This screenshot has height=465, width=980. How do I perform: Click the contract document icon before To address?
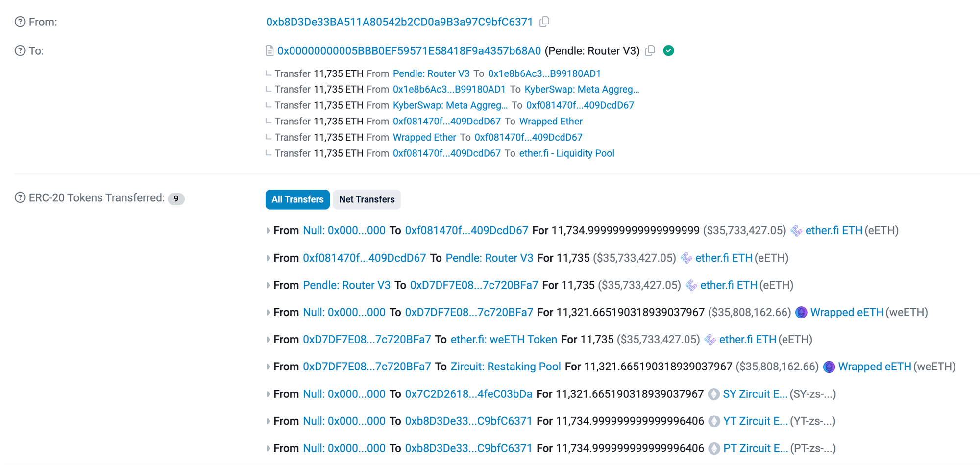click(269, 51)
